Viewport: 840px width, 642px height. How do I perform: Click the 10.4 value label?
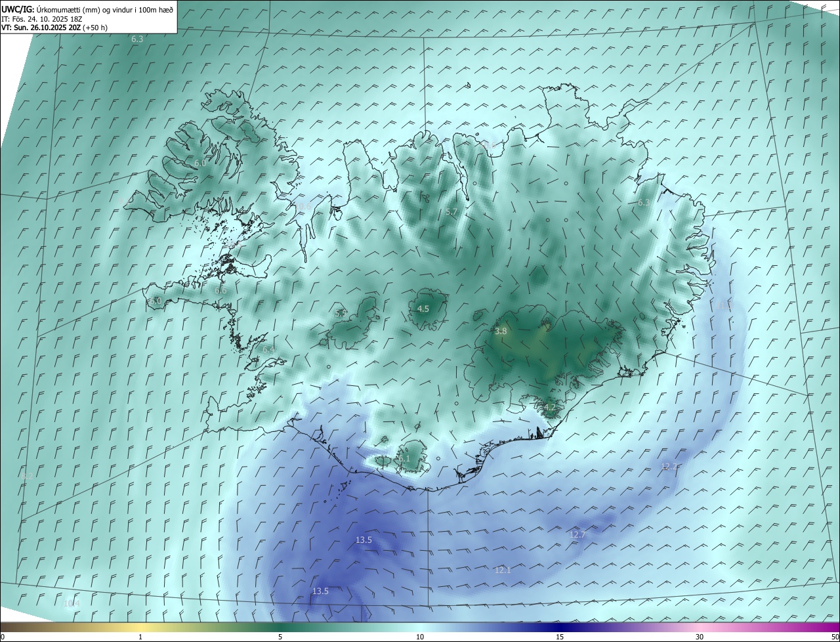point(71,603)
